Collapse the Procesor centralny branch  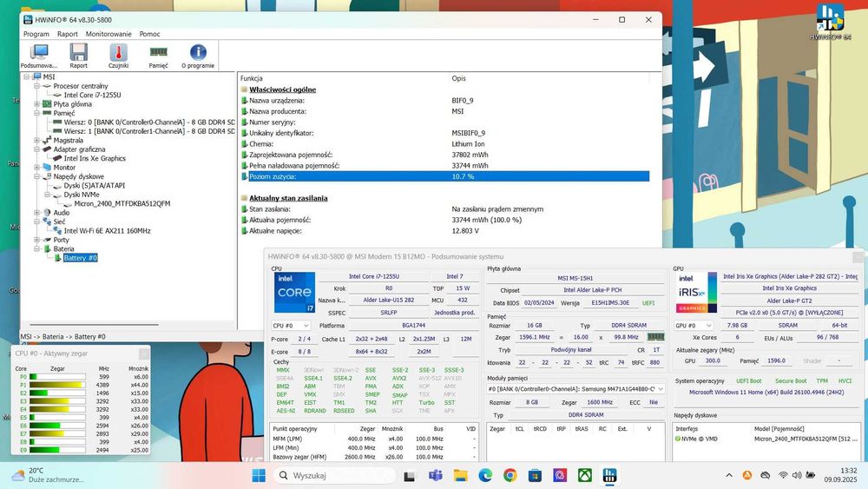[x=36, y=86]
